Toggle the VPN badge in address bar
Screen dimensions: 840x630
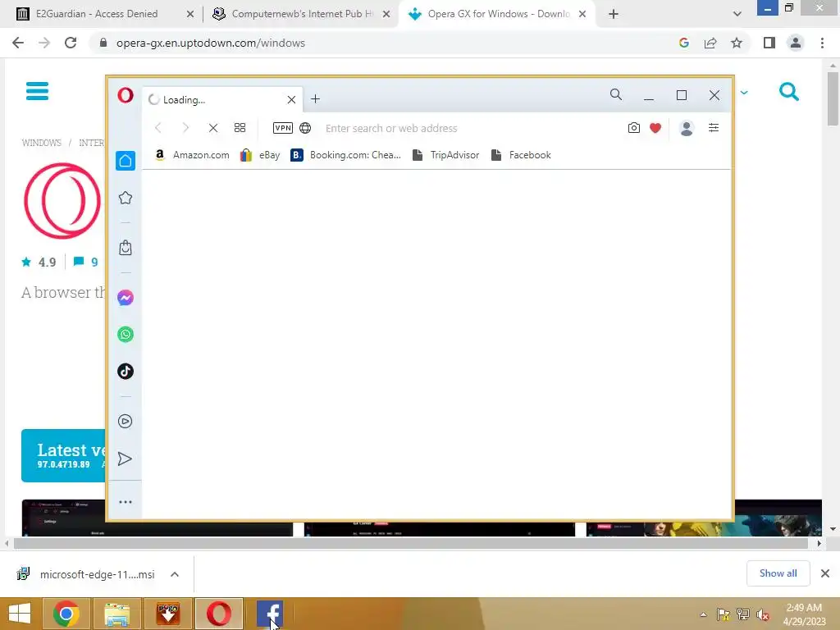tap(283, 127)
